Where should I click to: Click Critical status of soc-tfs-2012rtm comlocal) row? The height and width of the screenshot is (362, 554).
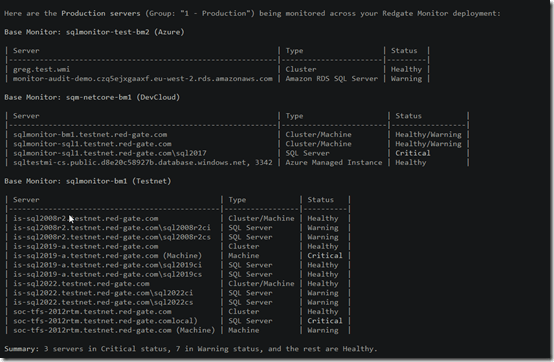[325, 321]
